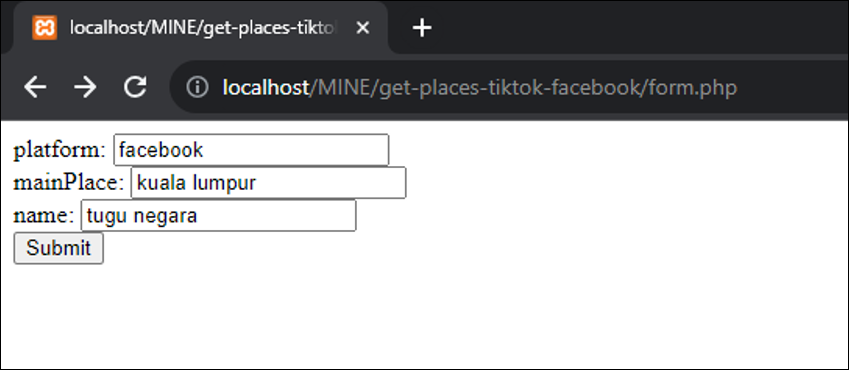Viewport: 849px width, 370px height.
Task: Focus the mainPlace field containing kuala lumpur
Action: (269, 183)
